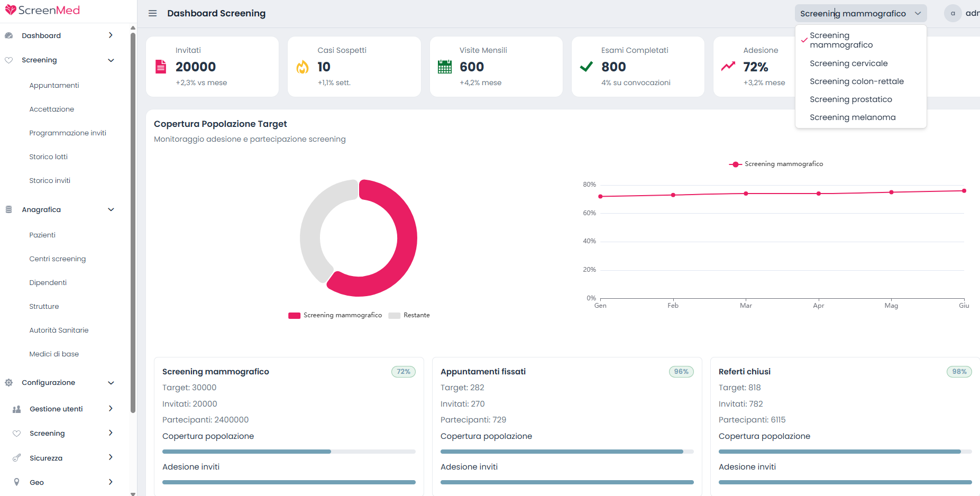Click the Esami Completati checkmark icon
980x496 pixels.
tap(586, 67)
